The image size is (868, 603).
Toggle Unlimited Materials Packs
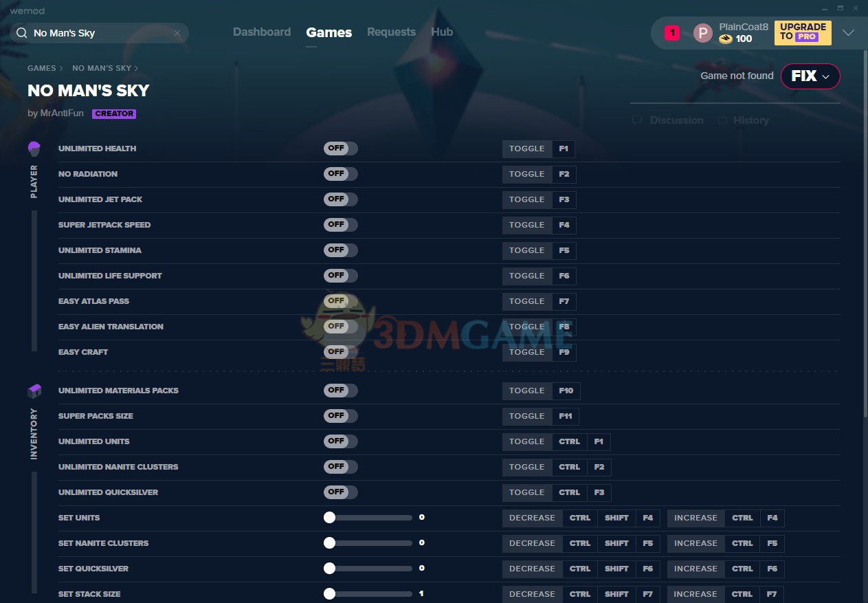[341, 391]
